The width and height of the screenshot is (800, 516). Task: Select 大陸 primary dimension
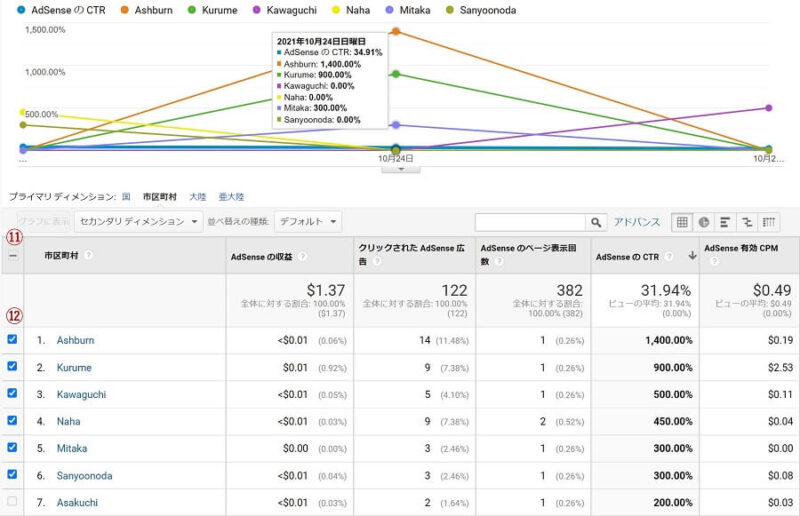pos(197,196)
